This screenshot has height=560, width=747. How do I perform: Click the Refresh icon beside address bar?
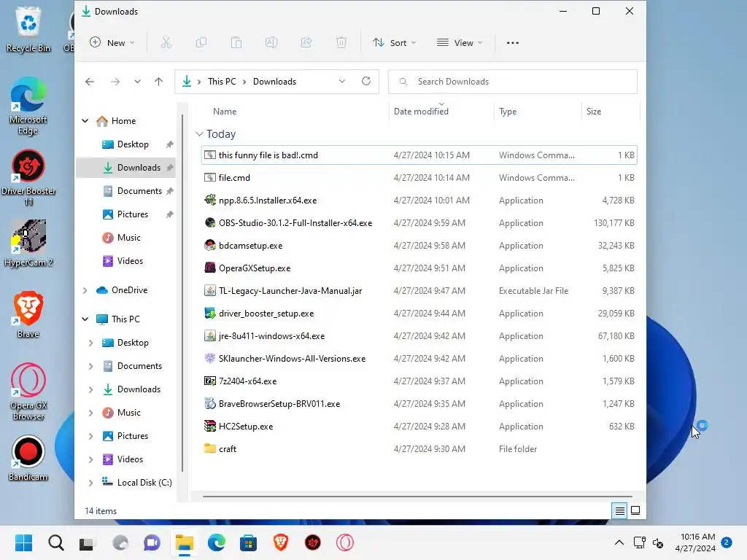[366, 82]
